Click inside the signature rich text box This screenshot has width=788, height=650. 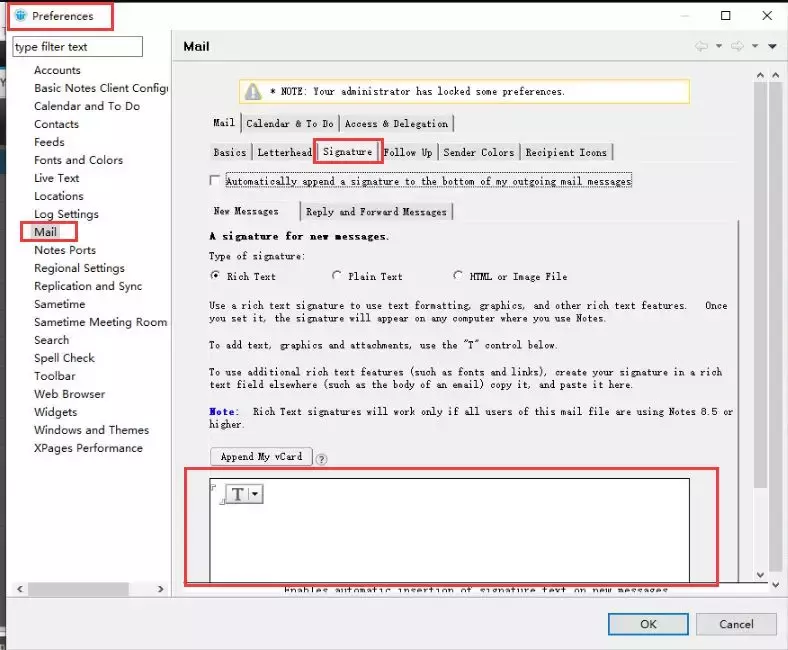click(x=449, y=530)
